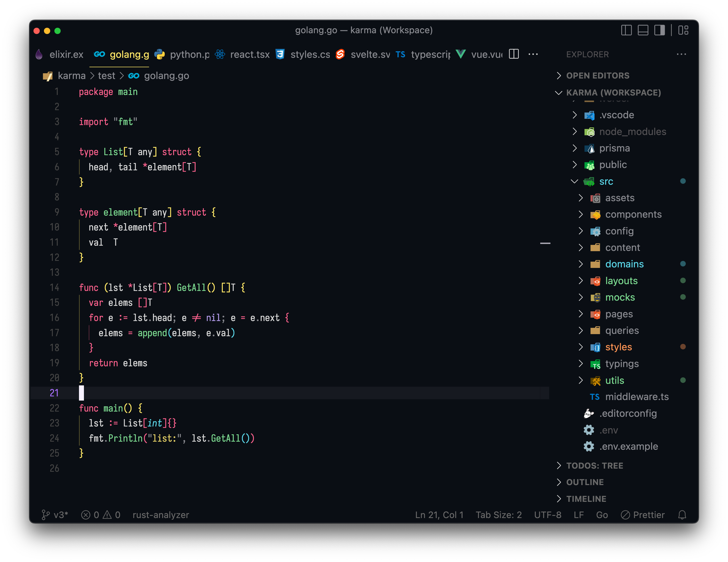728x562 pixels.
Task: Switch to the elixir.ex tab
Action: tap(66, 54)
